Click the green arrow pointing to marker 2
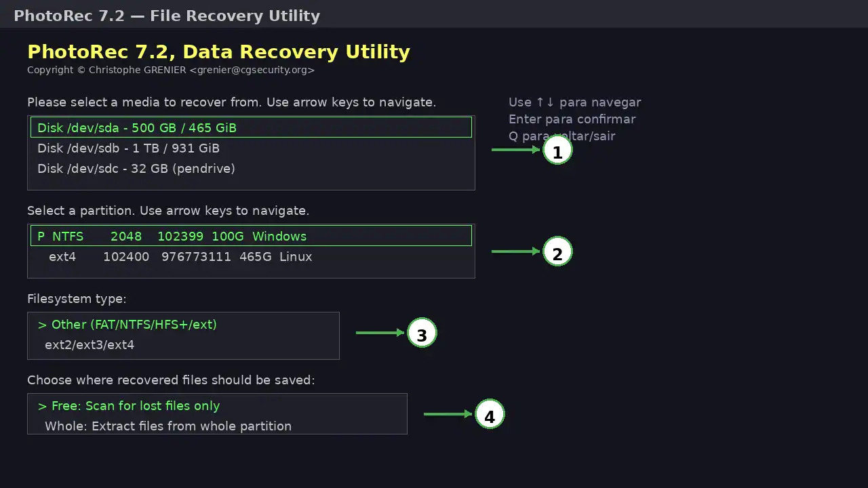868x488 pixels. coord(516,251)
